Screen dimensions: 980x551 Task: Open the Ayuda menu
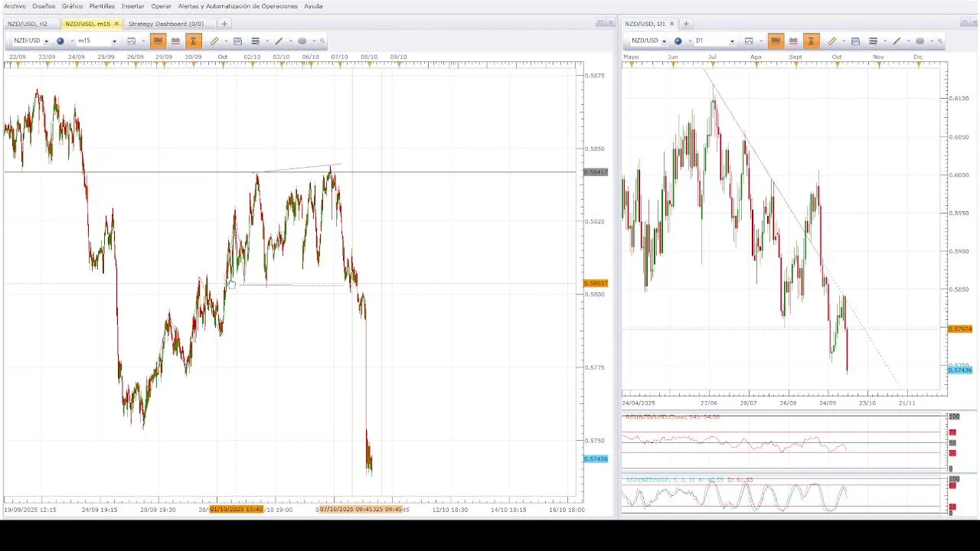click(313, 6)
